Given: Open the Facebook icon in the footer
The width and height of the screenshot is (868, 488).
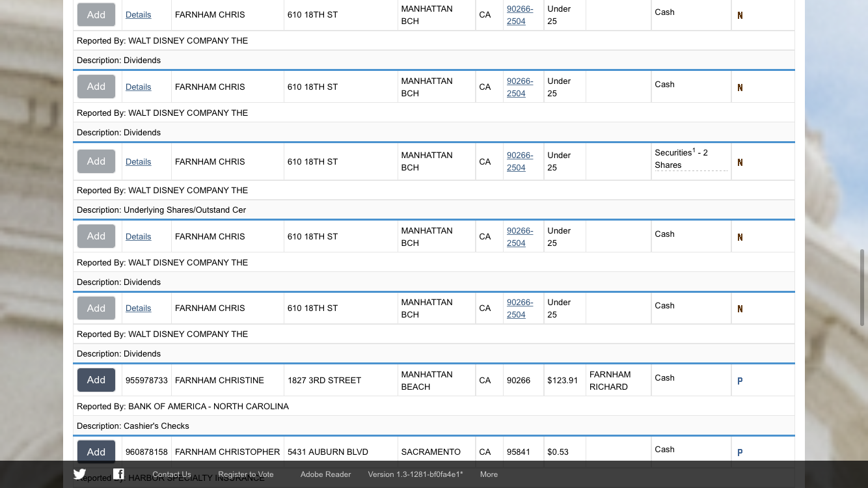Looking at the screenshot, I should pyautogui.click(x=118, y=474).
